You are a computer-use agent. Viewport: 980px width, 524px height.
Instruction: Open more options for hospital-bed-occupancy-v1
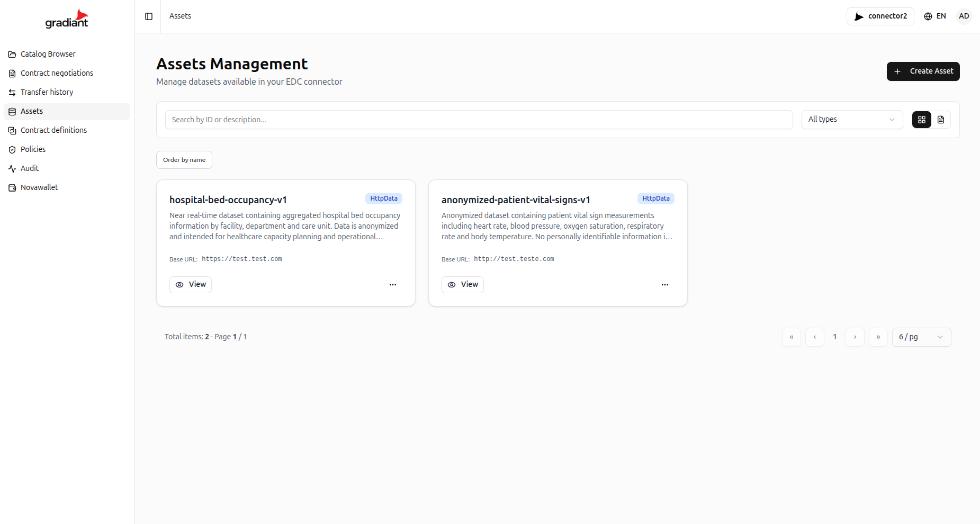click(393, 285)
